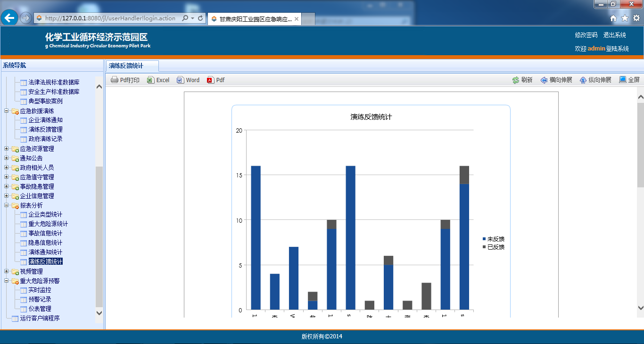The image size is (644, 344).
Task: Click report area scrollbar down arrow
Action: click(x=641, y=308)
